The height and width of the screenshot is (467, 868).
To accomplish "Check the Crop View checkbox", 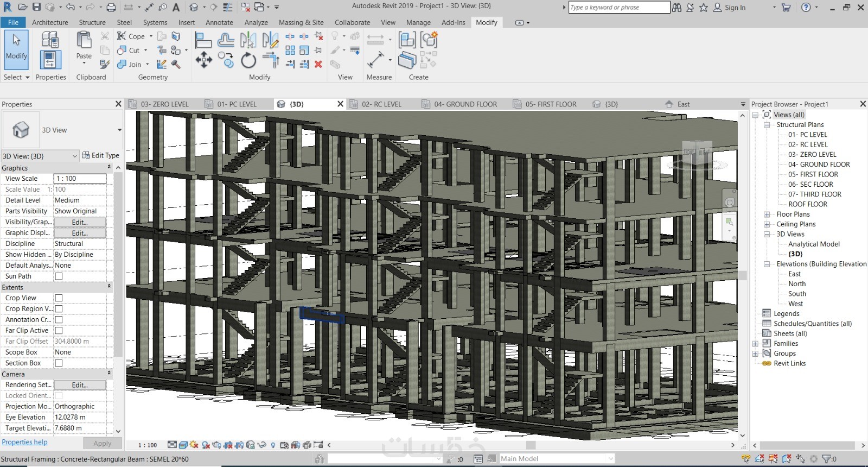I will [x=59, y=298].
